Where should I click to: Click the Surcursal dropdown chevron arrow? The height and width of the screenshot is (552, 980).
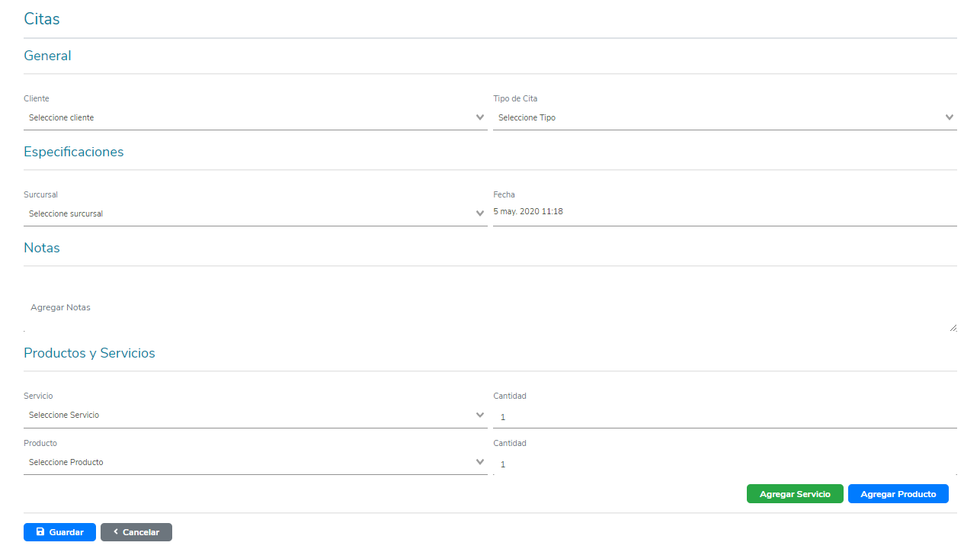[x=480, y=213]
